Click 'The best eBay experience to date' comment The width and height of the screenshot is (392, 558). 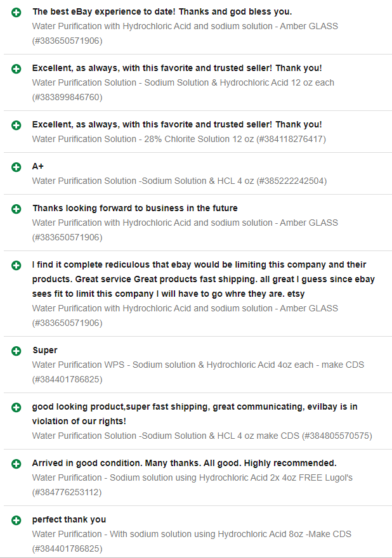click(x=162, y=11)
